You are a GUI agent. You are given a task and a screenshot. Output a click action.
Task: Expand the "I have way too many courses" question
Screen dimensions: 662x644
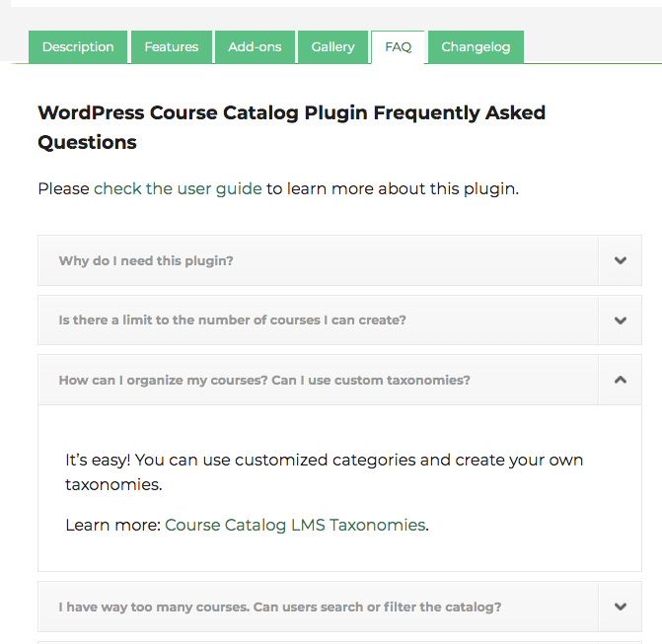279,608
